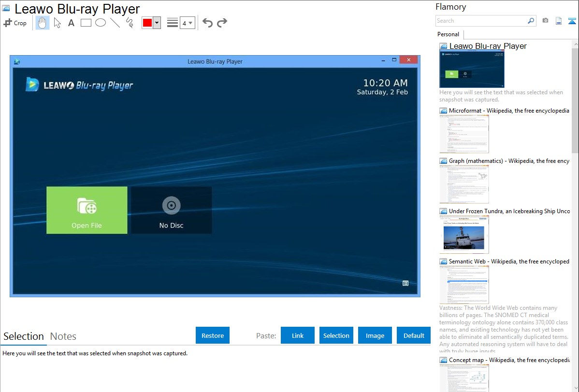Paste as Link button
The width and height of the screenshot is (579, 392).
[x=298, y=335]
